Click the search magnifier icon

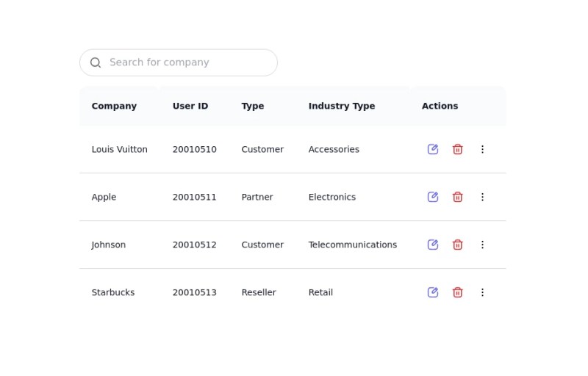point(96,62)
